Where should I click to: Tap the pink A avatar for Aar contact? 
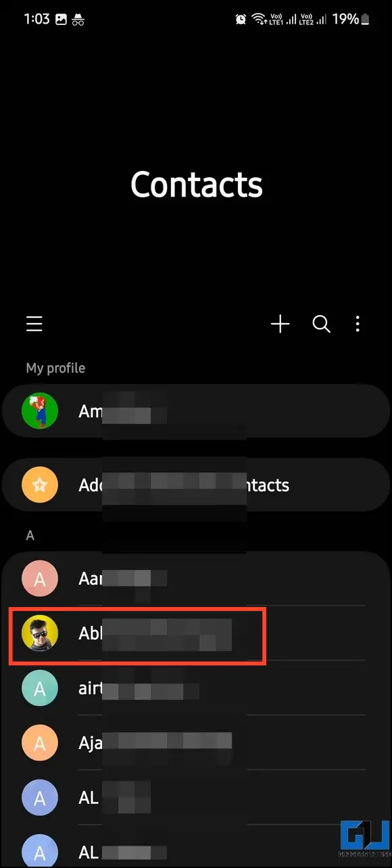tap(40, 579)
